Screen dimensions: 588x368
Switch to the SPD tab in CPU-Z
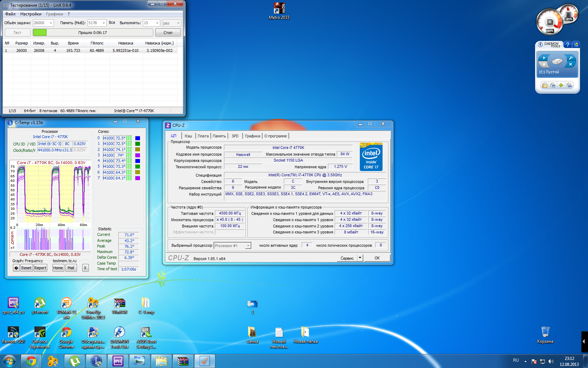(x=235, y=136)
